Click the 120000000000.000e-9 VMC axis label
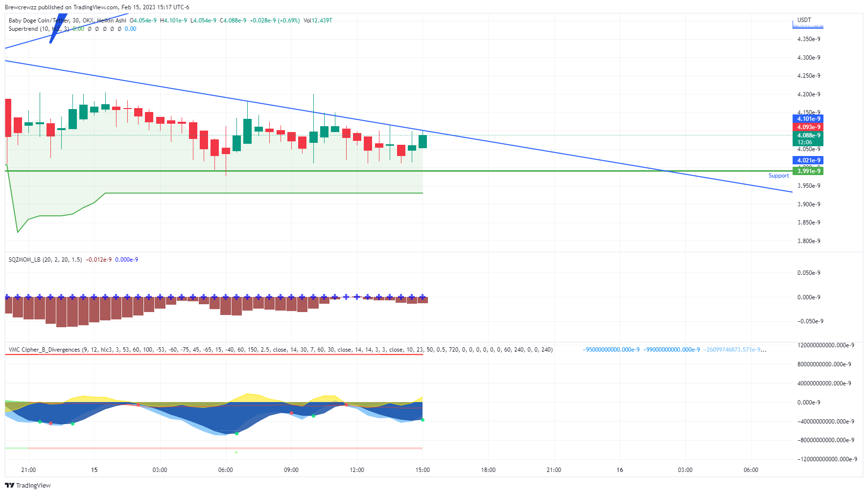 click(826, 345)
